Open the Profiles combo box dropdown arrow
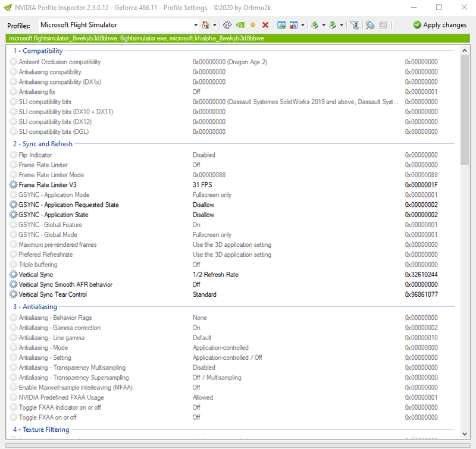Image resolution: width=476 pixels, height=449 pixels. pos(196,25)
